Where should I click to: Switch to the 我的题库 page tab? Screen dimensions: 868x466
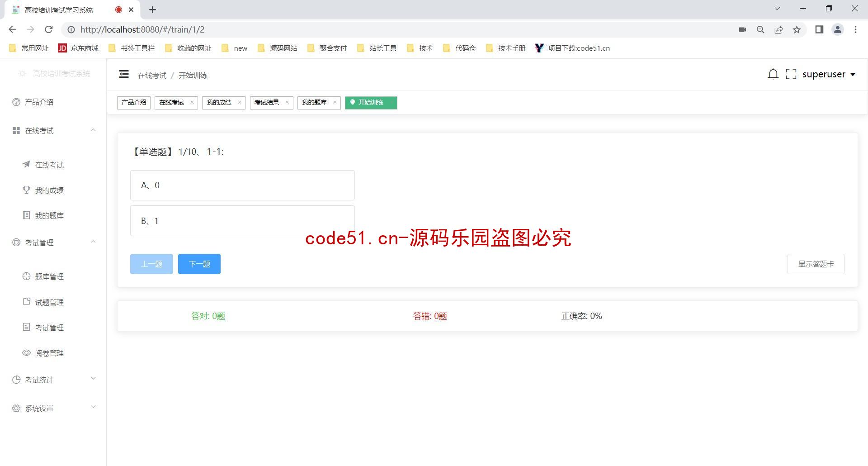(314, 103)
